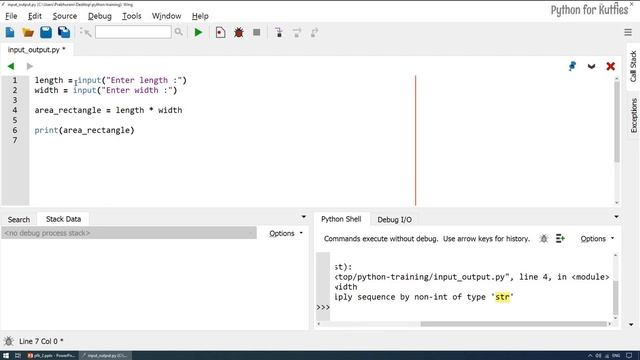
Task: Save the current file with the disk icon
Action: tap(46, 32)
